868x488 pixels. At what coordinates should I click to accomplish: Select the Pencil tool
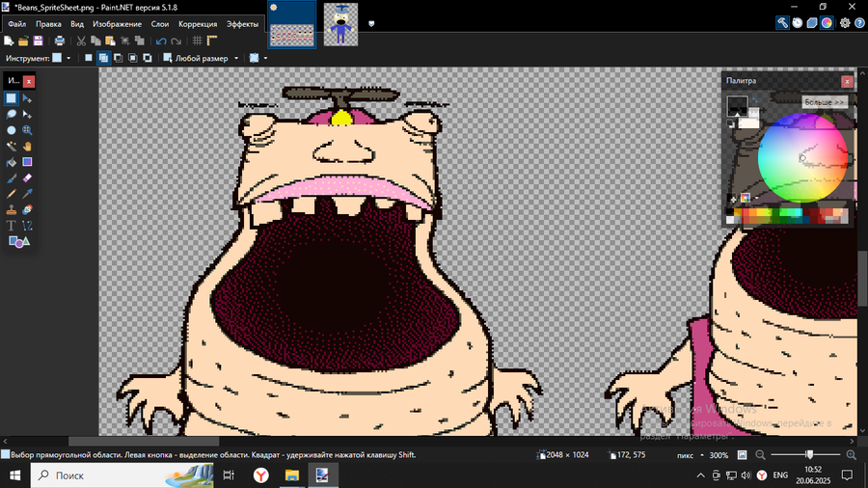point(11,194)
